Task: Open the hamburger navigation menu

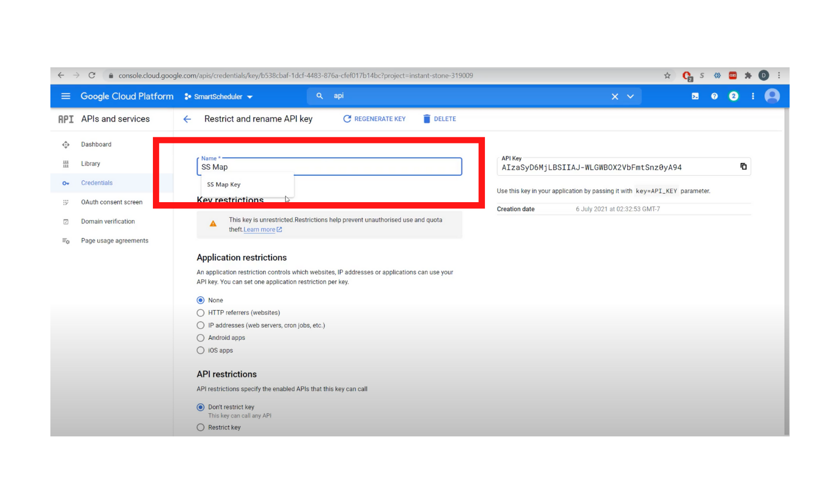Action: [x=66, y=96]
